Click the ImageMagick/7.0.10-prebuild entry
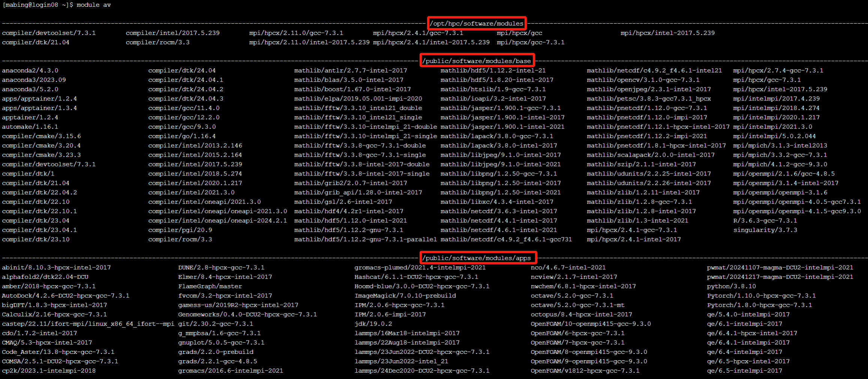Viewport: 868px width, 379px height. click(x=405, y=296)
